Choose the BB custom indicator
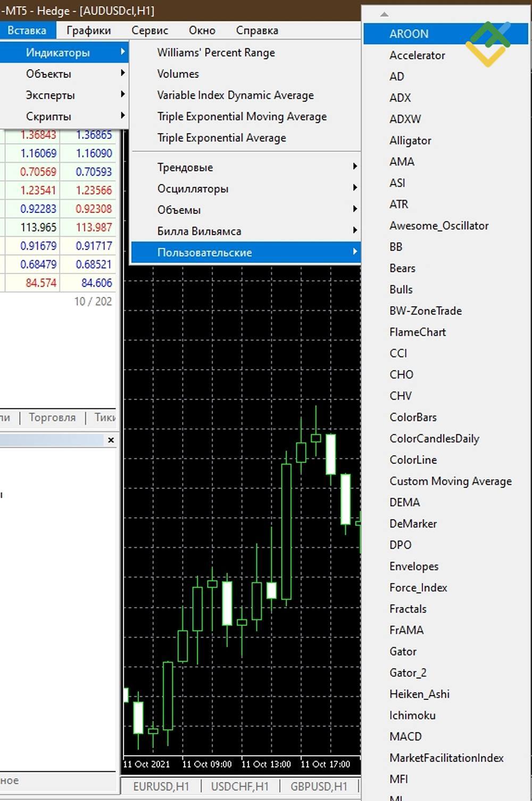Viewport: 532px width, 801px height. pos(446,246)
